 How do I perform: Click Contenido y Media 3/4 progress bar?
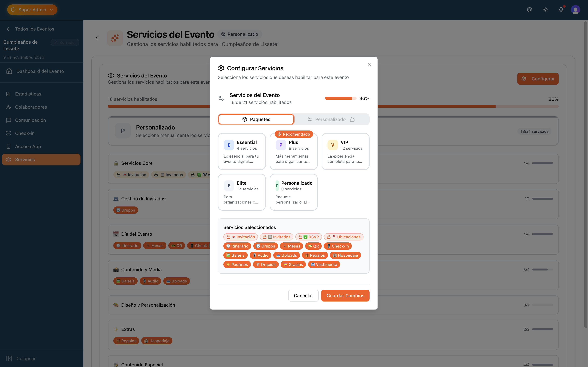click(543, 270)
